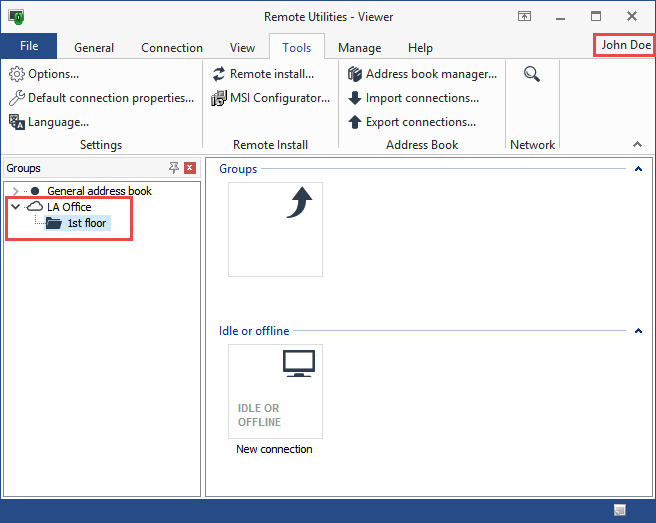The width and height of the screenshot is (656, 523).
Task: Click the ribbon display options icon in title bar
Action: point(524,17)
